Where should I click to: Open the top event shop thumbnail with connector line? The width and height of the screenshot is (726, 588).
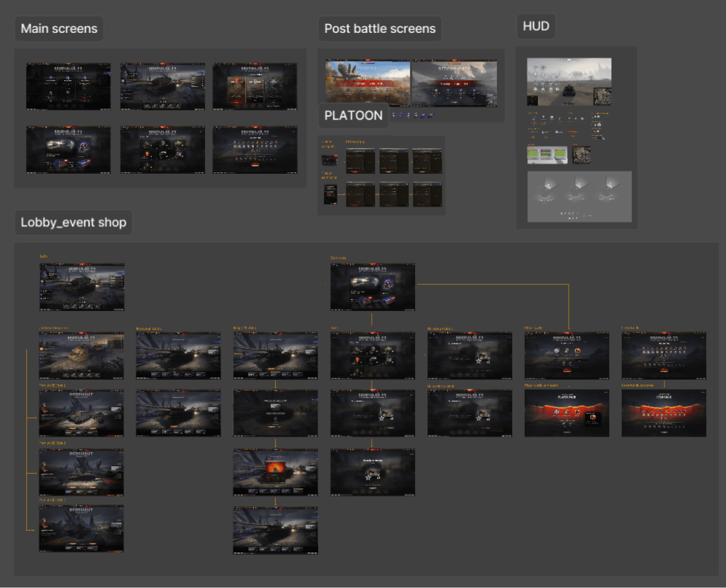373,287
